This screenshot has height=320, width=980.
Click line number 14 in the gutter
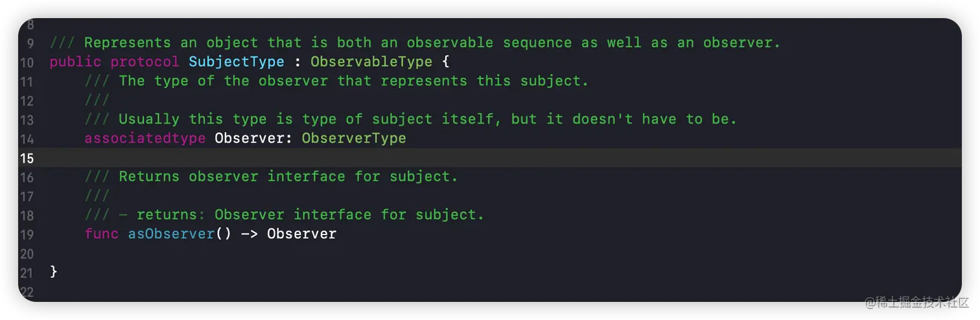[x=27, y=139]
